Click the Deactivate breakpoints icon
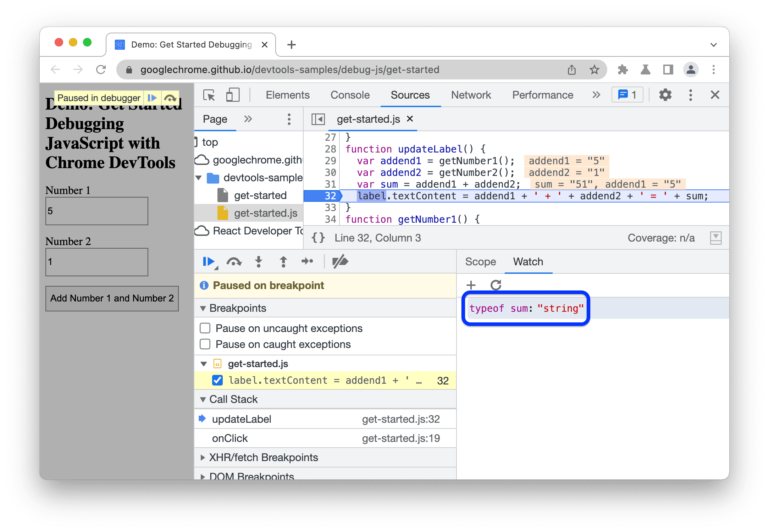The height and width of the screenshot is (532, 769). (340, 262)
